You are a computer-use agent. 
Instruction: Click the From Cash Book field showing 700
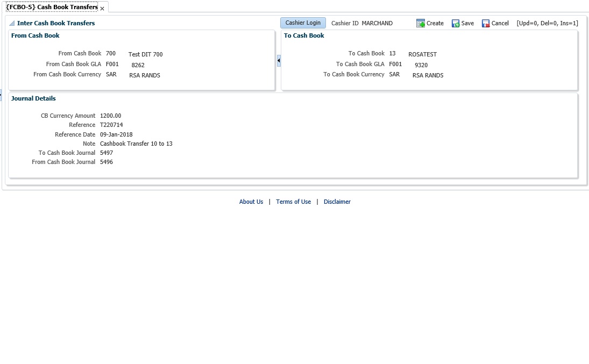click(x=111, y=54)
